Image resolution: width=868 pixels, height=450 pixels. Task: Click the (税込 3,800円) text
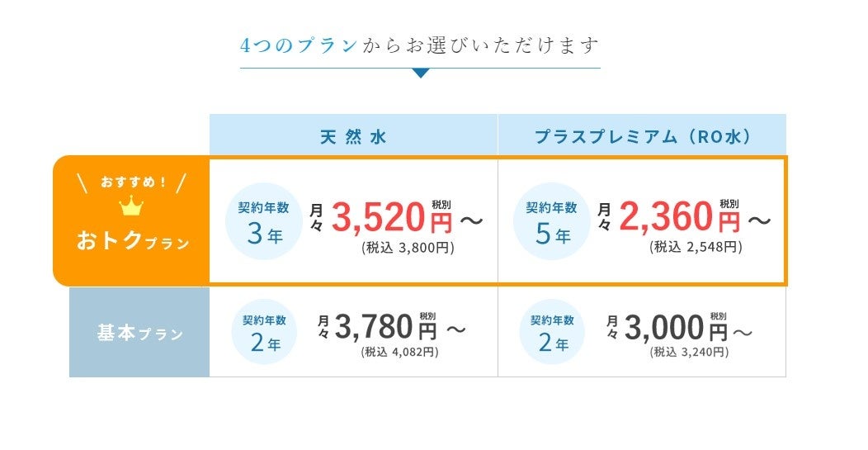pyautogui.click(x=408, y=247)
